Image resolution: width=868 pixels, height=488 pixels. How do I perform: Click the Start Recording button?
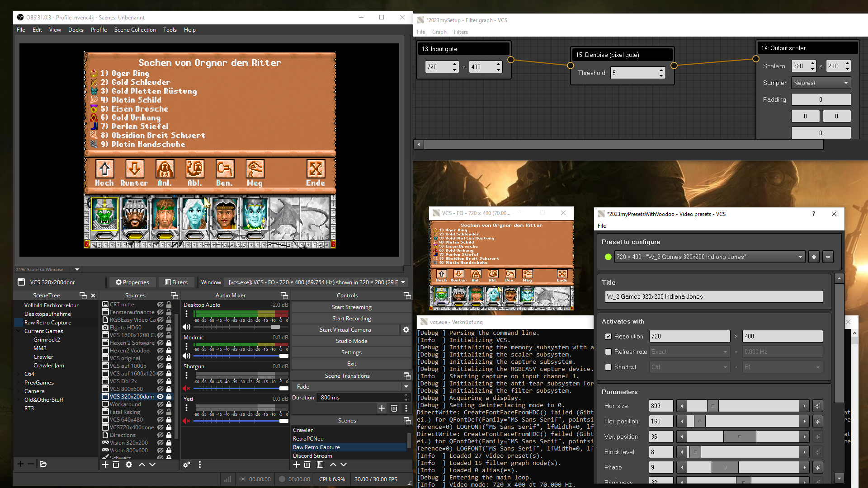point(351,319)
